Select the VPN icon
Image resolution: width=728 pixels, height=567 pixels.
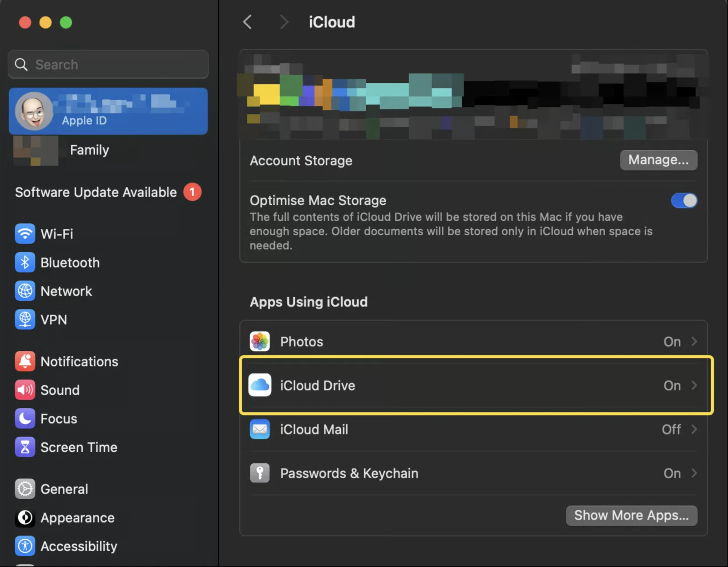point(25,319)
